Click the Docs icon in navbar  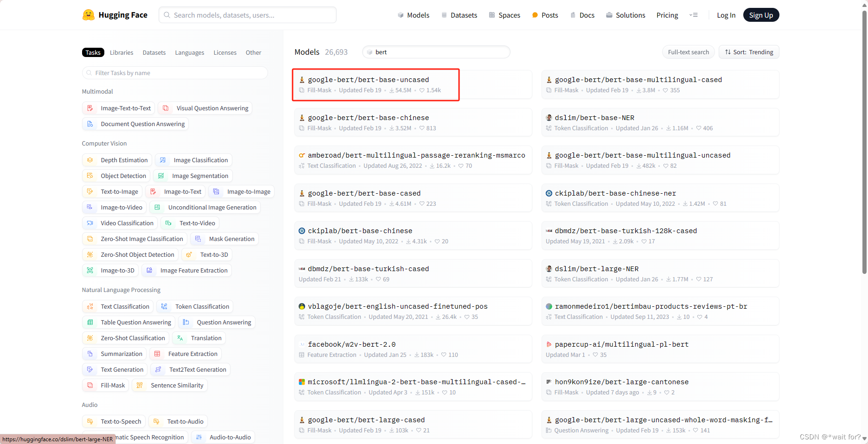573,15
